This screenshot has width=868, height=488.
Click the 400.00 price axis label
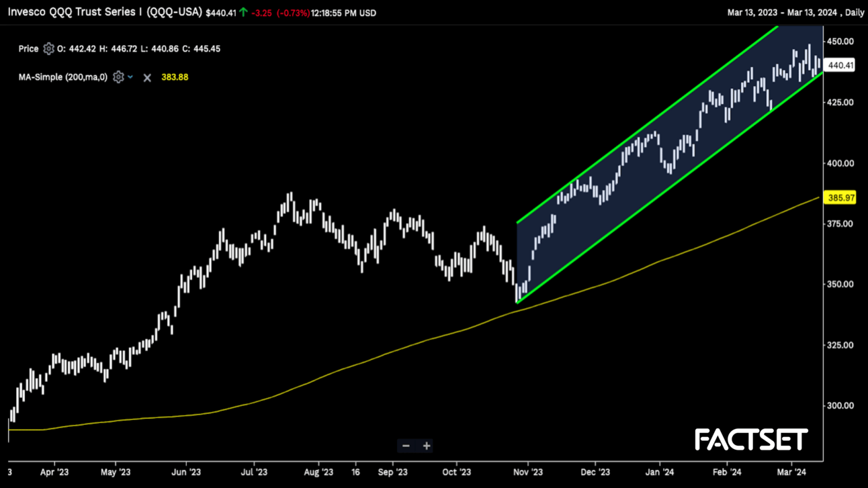coord(841,163)
